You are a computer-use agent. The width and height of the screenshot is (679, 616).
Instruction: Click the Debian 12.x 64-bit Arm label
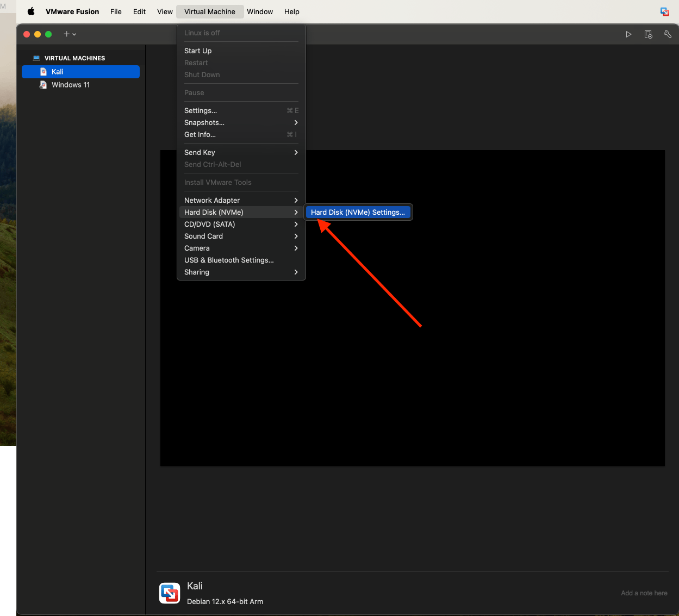[x=225, y=601]
